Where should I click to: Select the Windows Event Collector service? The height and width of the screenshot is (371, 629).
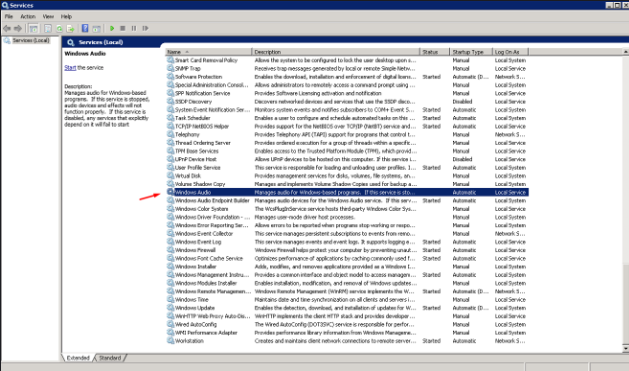click(x=347, y=233)
